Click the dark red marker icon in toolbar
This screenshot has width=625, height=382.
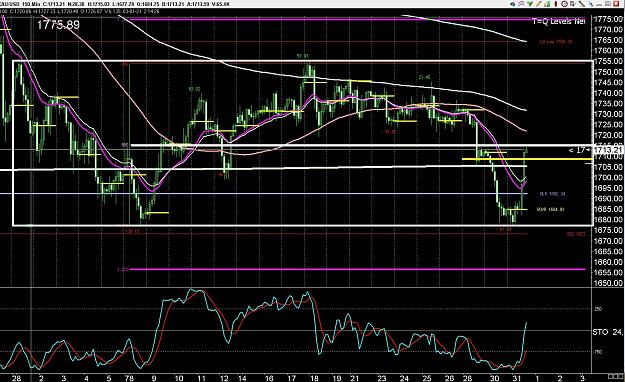point(556,4)
